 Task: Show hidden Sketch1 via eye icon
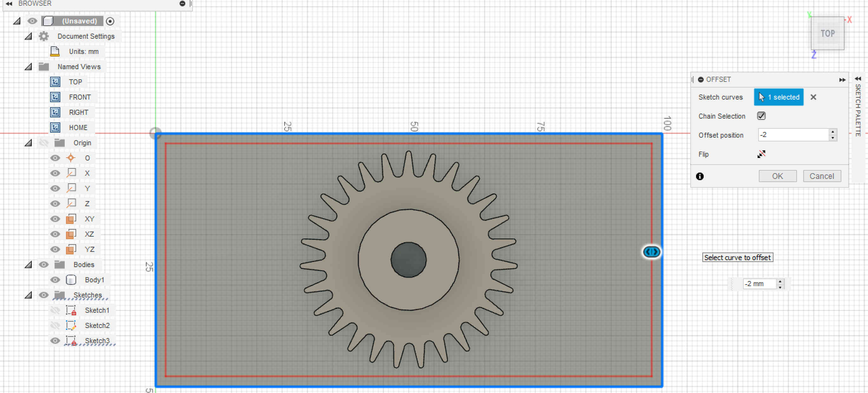[x=55, y=310]
